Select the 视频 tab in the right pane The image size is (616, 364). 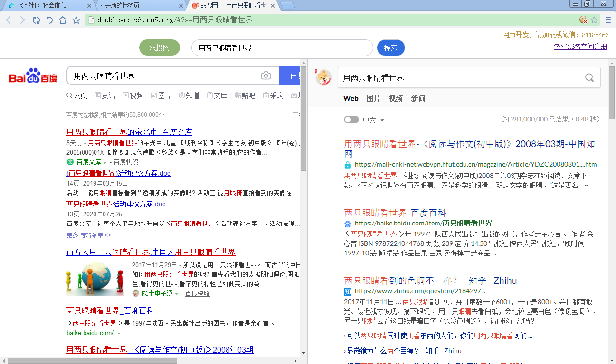[396, 98]
